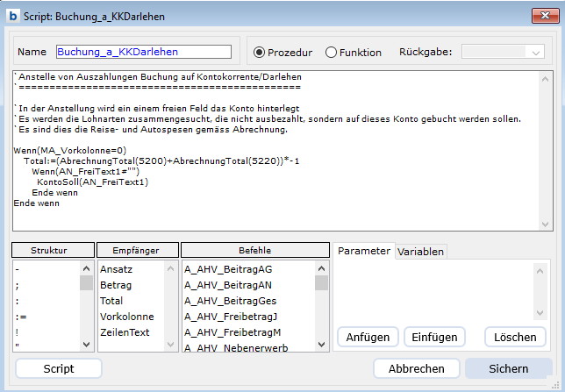Click the Sichern button
The height and width of the screenshot is (392, 565).
(x=509, y=368)
